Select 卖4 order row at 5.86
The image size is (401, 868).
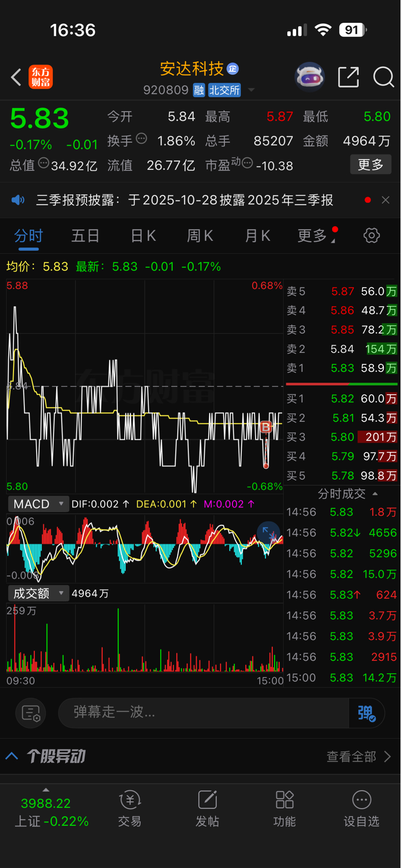[x=342, y=311]
